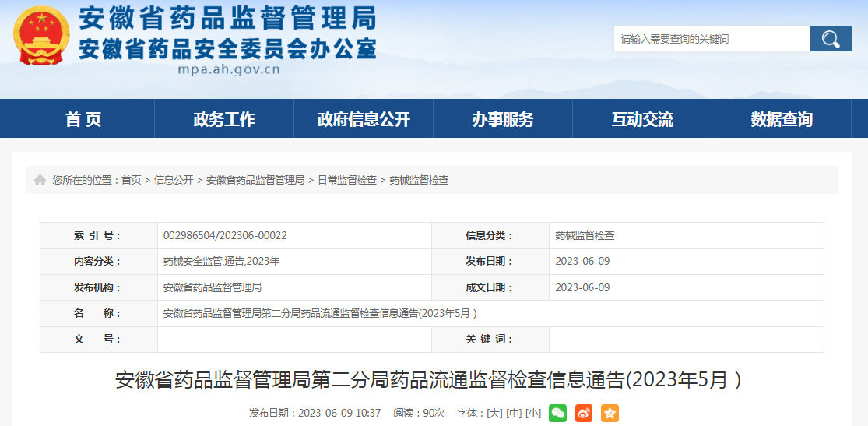Open 药械监督检查 breadcrumb link
868x426 pixels.
(419, 180)
